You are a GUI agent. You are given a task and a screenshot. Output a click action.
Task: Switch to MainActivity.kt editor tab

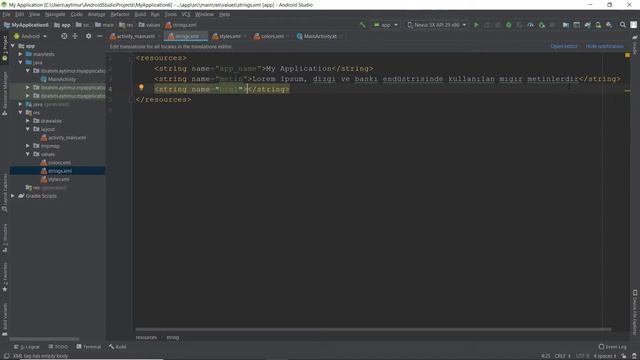coord(319,36)
